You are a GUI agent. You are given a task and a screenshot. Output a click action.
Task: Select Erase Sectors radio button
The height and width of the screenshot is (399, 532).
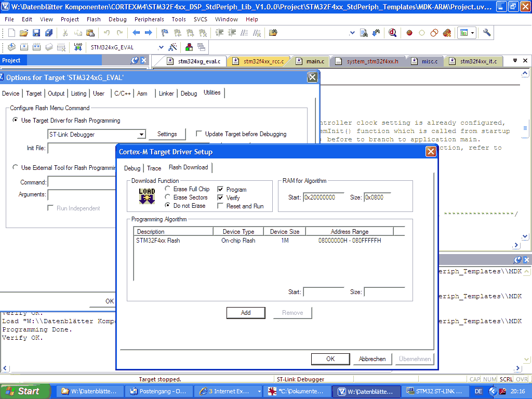pyautogui.click(x=168, y=197)
